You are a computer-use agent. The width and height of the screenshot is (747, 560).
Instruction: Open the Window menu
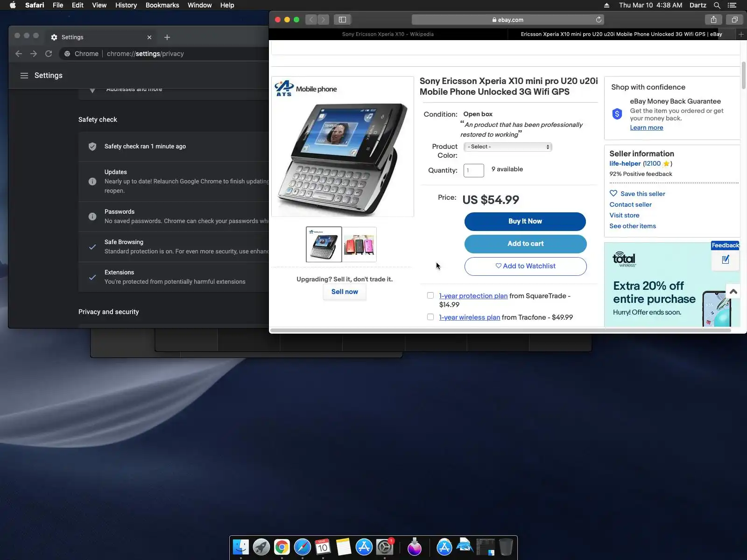tap(199, 5)
